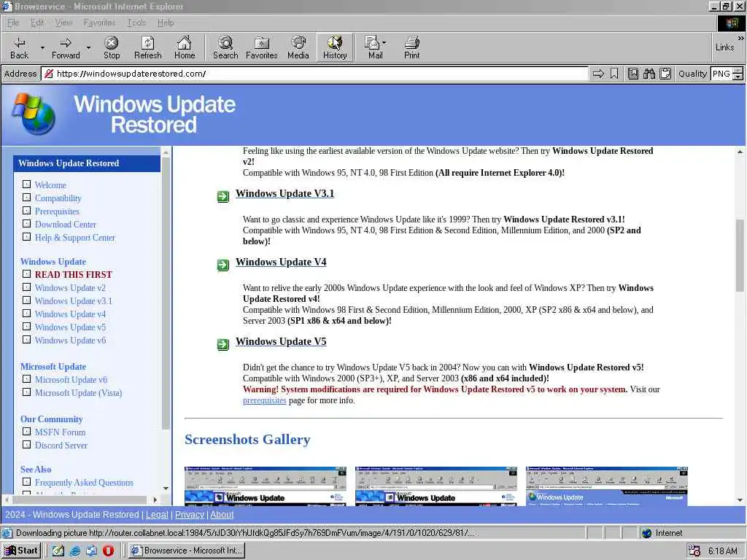Click the box beside Prerequisites
This screenshot has height=560, width=747.
[x=27, y=211]
